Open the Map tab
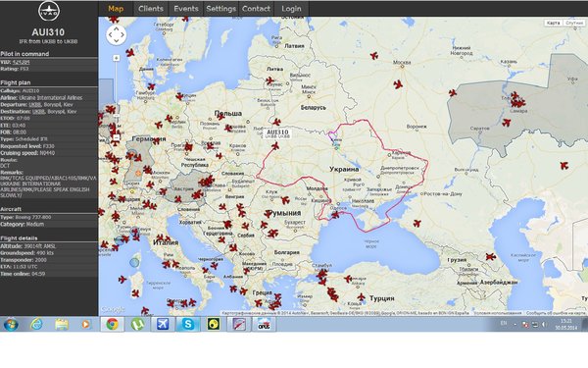The image size is (588, 368). pyautogui.click(x=116, y=9)
